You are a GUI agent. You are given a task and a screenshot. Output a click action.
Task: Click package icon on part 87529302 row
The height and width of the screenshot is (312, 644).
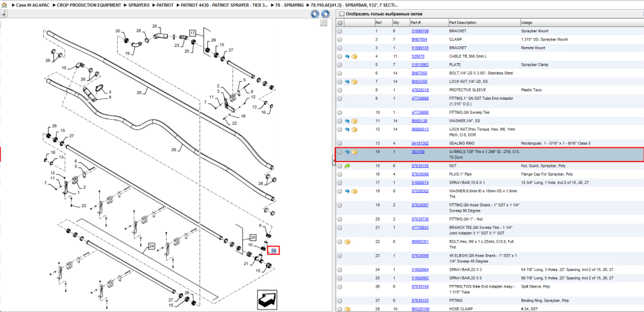(x=354, y=191)
